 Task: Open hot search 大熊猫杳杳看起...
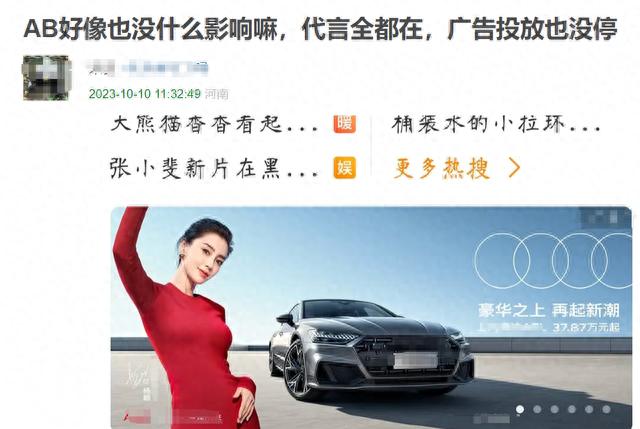click(213, 124)
